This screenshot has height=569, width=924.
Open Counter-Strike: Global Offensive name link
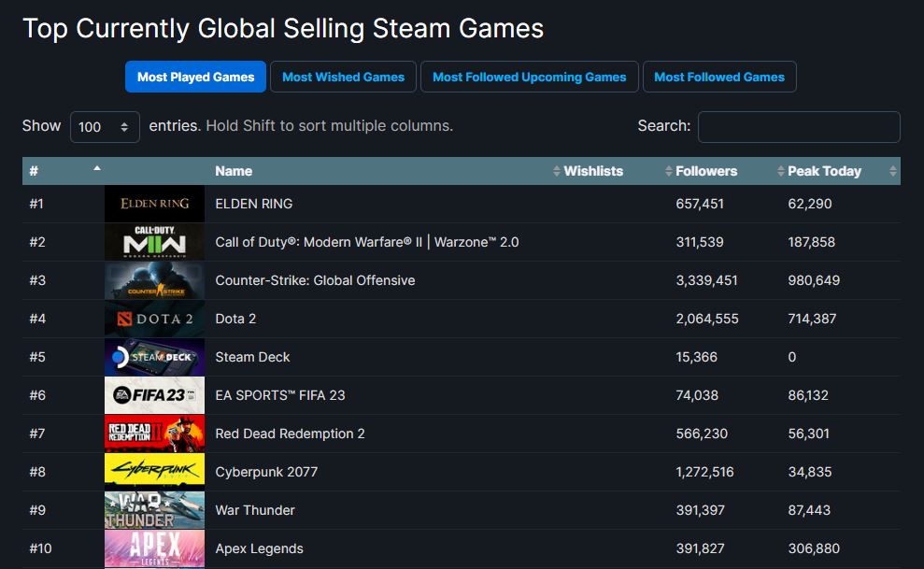315,280
